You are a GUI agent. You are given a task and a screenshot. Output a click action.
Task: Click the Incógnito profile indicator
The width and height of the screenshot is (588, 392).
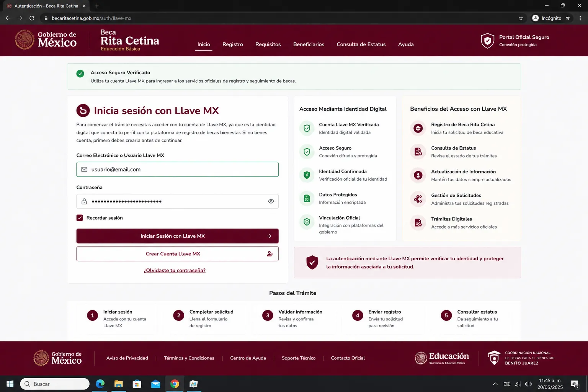pos(551,18)
